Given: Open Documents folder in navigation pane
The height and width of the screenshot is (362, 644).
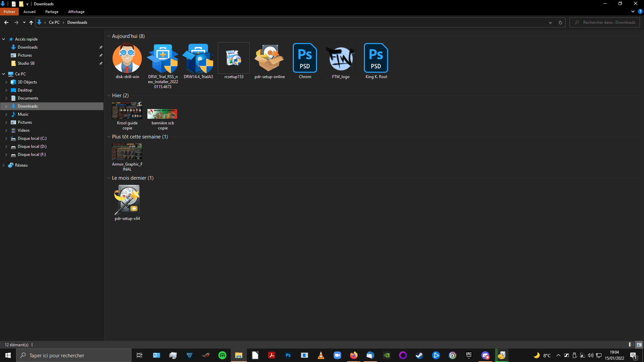Looking at the screenshot, I should pyautogui.click(x=28, y=98).
